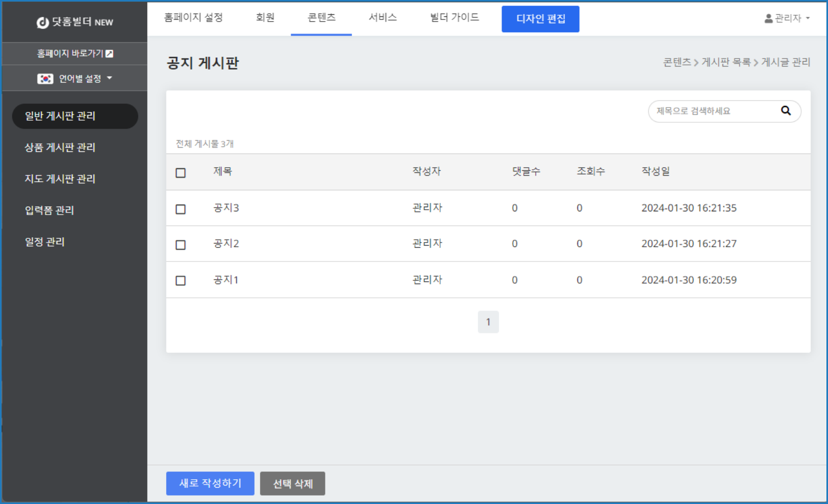Image resolution: width=828 pixels, height=504 pixels.
Task: Go to 상품 게시판 관리 in sidebar
Action: (60, 148)
